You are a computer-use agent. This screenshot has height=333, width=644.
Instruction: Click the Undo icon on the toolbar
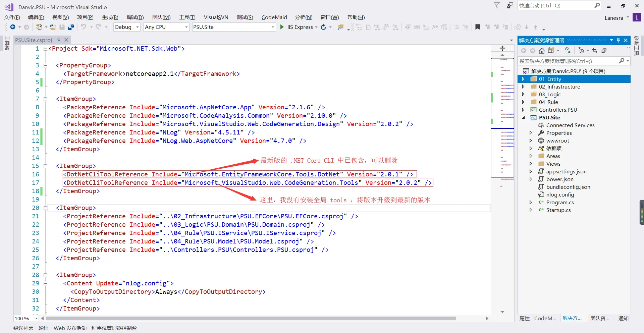tap(84, 27)
